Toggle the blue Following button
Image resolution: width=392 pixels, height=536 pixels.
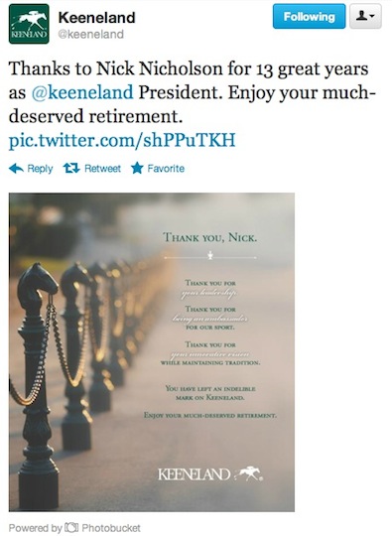tap(309, 16)
